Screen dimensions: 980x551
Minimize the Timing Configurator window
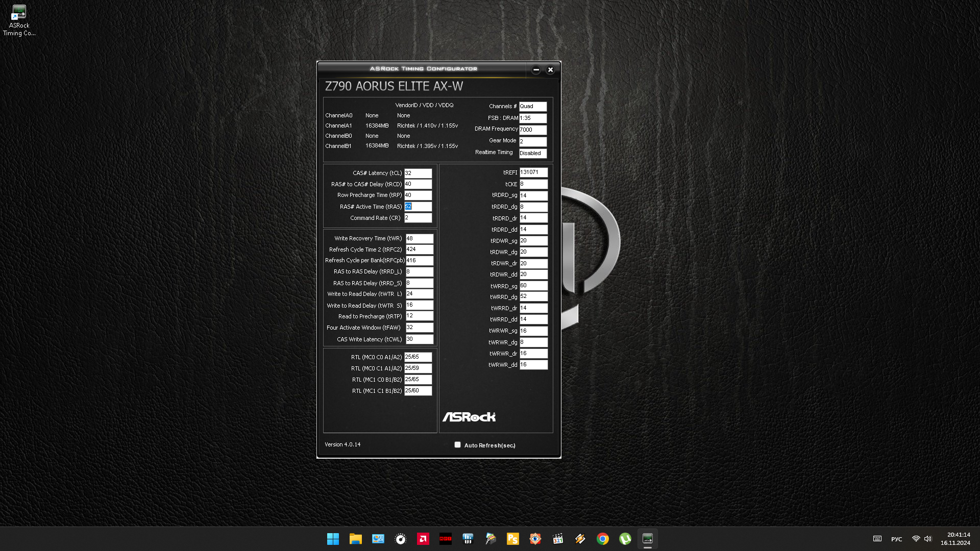click(536, 70)
